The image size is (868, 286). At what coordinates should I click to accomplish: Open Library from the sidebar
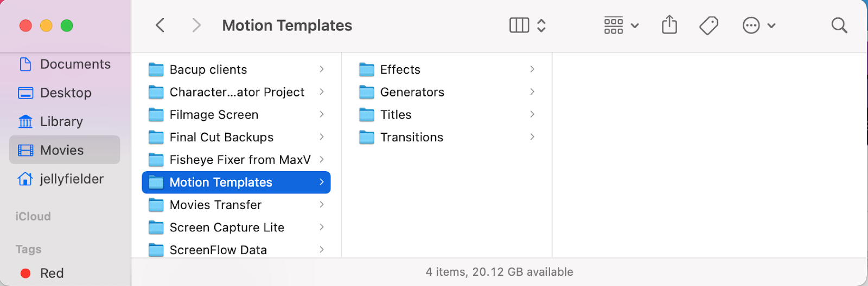click(61, 122)
